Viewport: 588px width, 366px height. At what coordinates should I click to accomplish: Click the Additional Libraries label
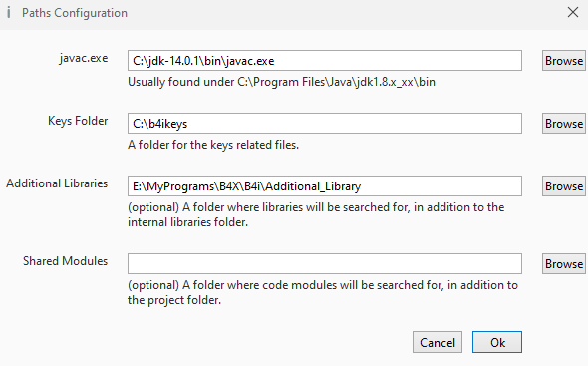(x=57, y=183)
